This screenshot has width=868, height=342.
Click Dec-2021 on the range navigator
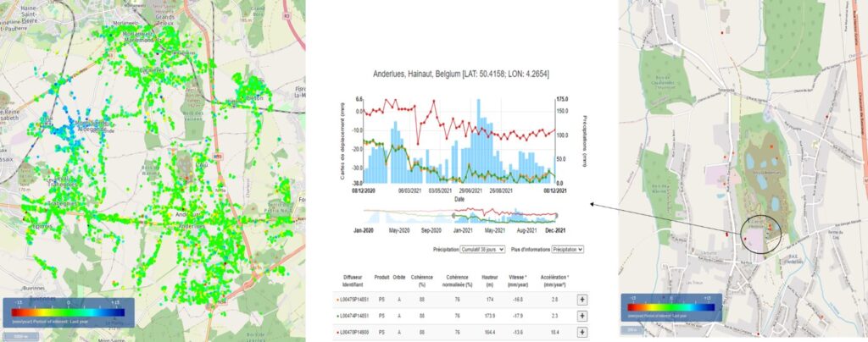[x=557, y=230]
